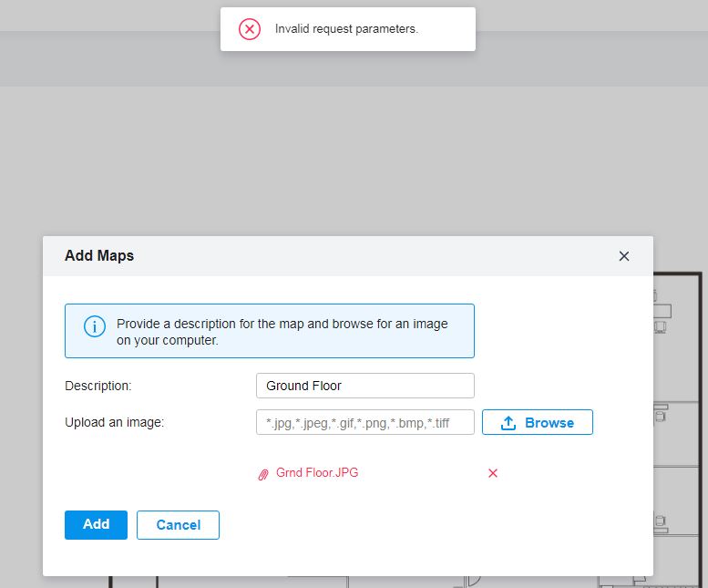The image size is (708, 588).
Task: Close the Add Maps dialog
Action: click(624, 256)
